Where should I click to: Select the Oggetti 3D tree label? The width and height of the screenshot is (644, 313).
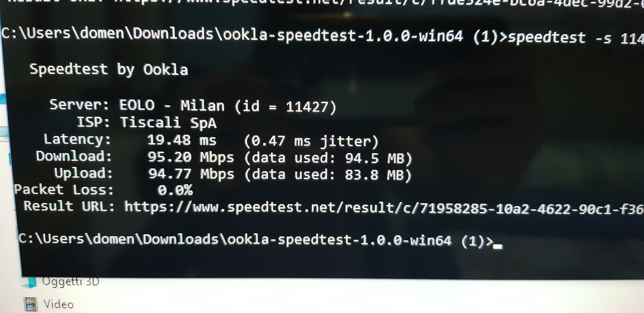(71, 282)
